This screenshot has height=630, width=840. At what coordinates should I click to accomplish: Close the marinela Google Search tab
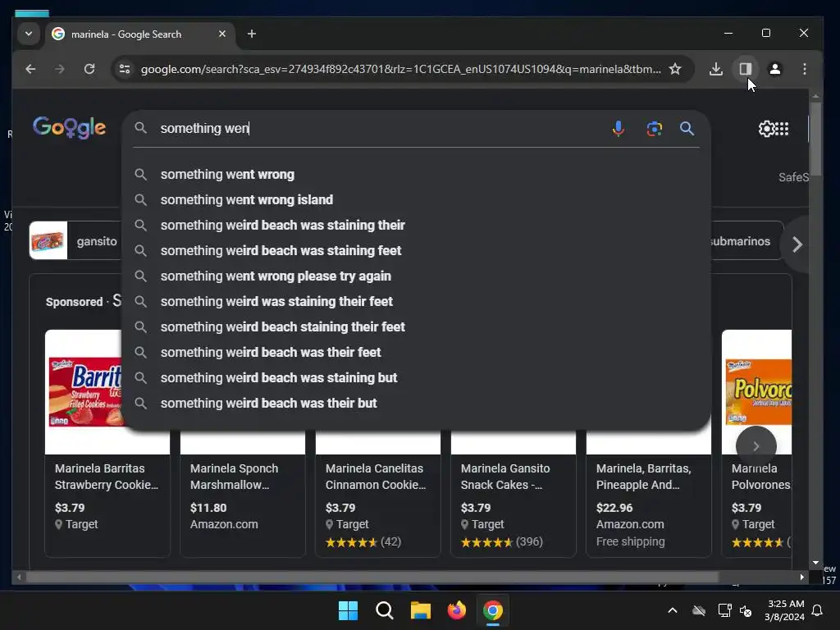(x=221, y=34)
